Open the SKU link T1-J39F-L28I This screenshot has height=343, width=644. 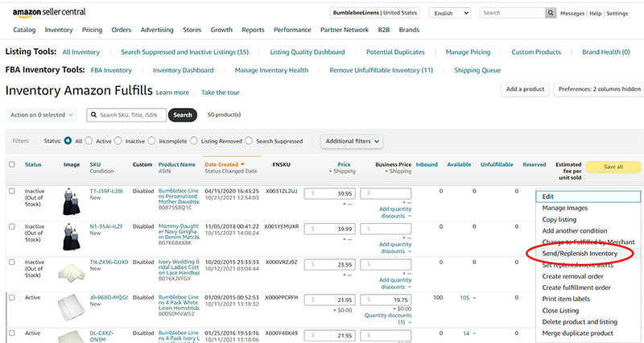tap(106, 191)
